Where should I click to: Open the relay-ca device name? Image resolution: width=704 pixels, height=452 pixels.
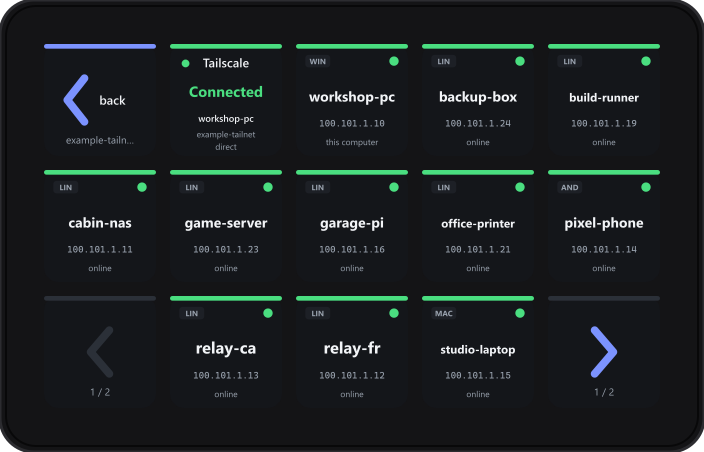(x=226, y=348)
